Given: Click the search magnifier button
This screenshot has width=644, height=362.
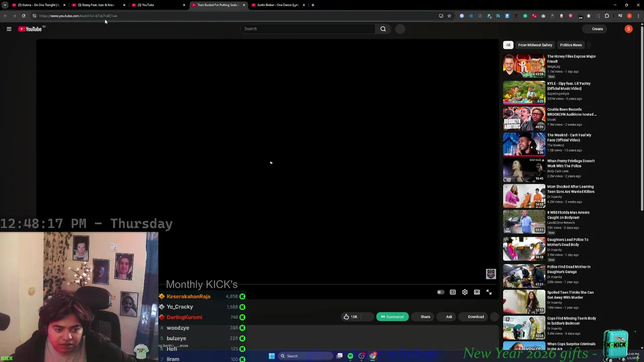Looking at the screenshot, I should click(x=383, y=29).
